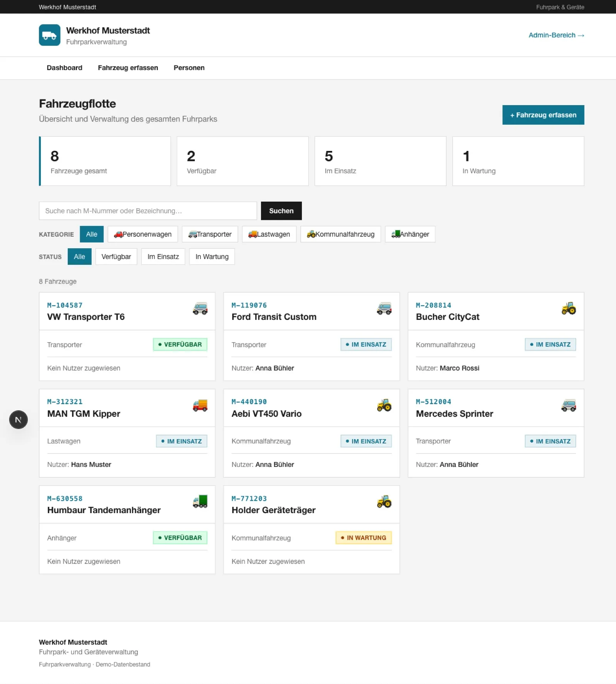Click the Werkhof truck logo icon
Viewport: 616px width, 684px height.
click(49, 35)
